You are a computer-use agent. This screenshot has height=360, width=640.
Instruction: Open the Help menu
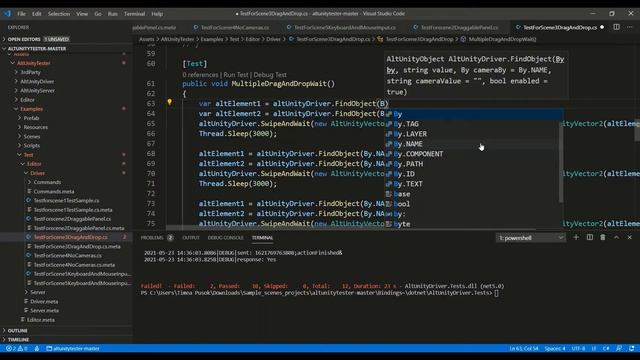157,13
